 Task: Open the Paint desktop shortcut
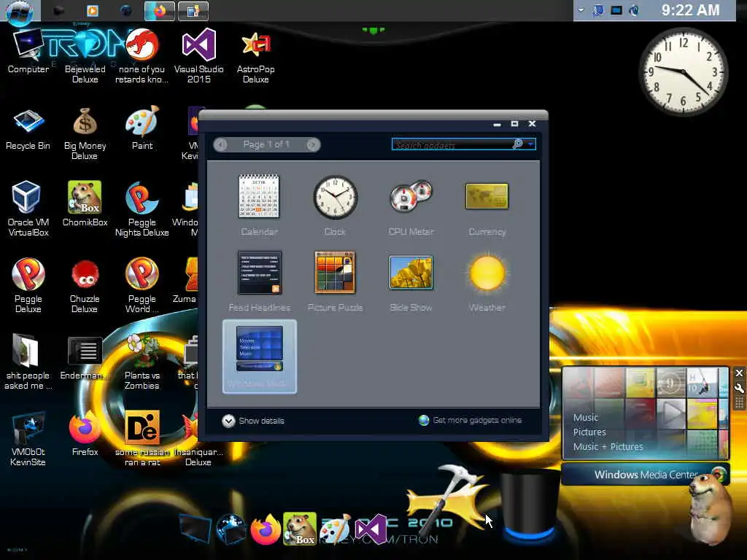click(142, 128)
